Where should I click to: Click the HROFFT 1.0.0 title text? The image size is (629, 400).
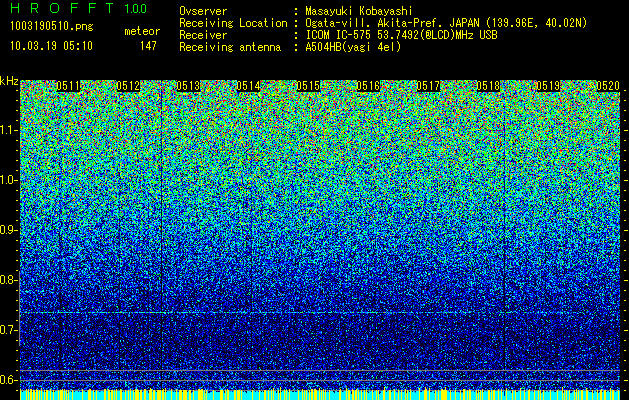click(x=78, y=8)
